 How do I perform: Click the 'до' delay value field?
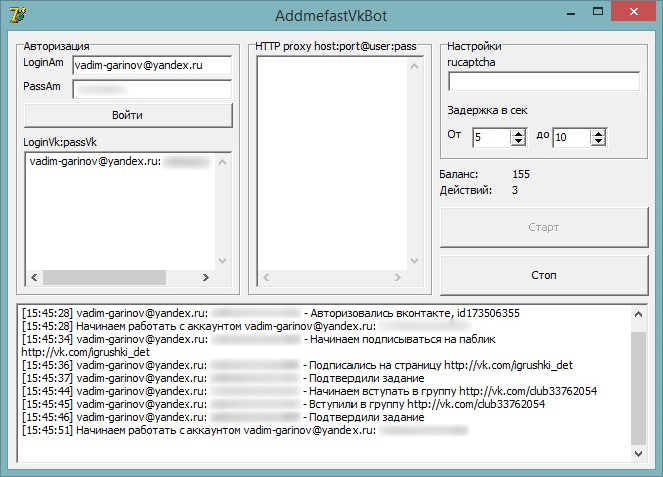pos(572,137)
